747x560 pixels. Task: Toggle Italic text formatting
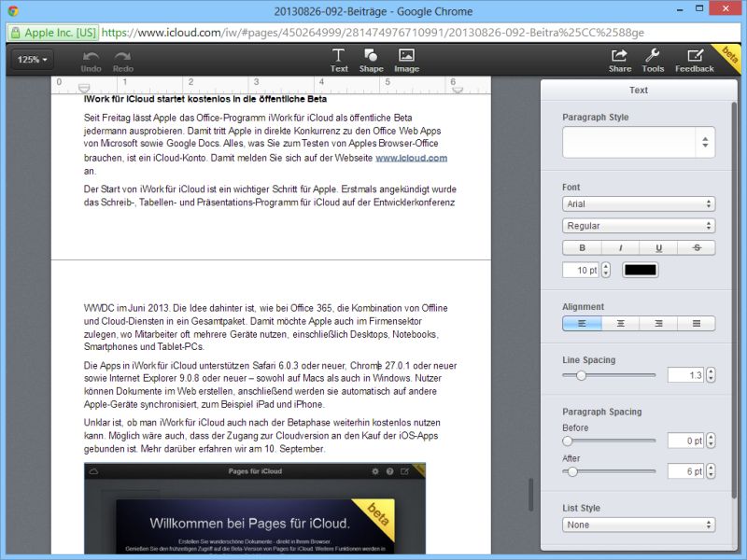[620, 248]
